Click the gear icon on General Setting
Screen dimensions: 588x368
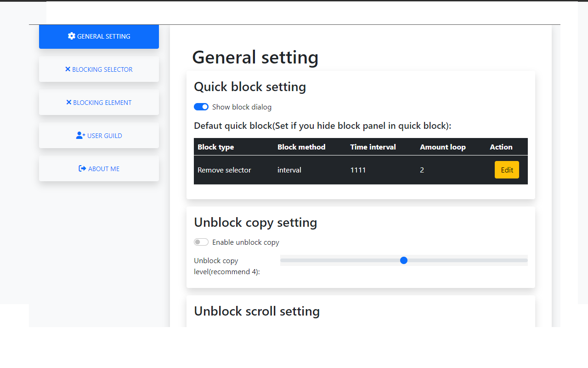[71, 36]
